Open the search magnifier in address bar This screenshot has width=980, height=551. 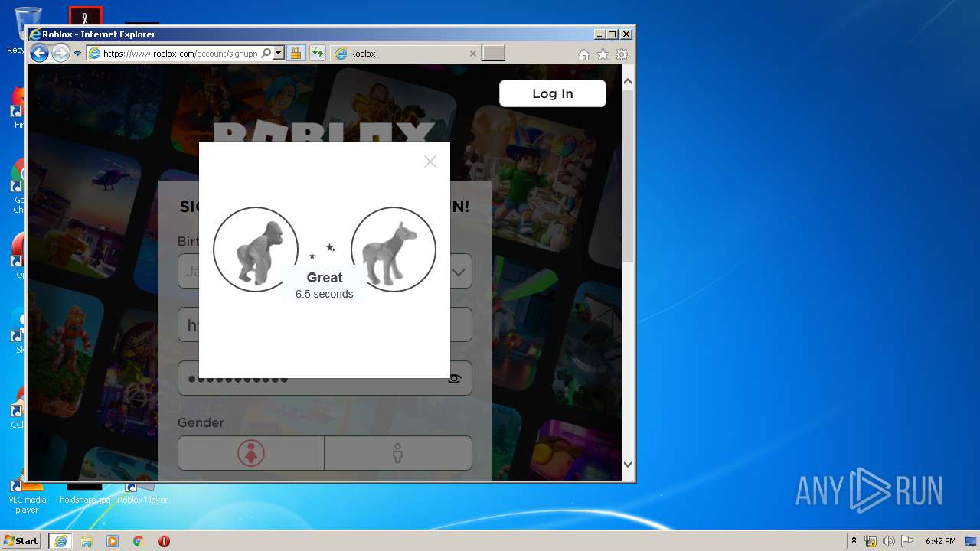[266, 54]
